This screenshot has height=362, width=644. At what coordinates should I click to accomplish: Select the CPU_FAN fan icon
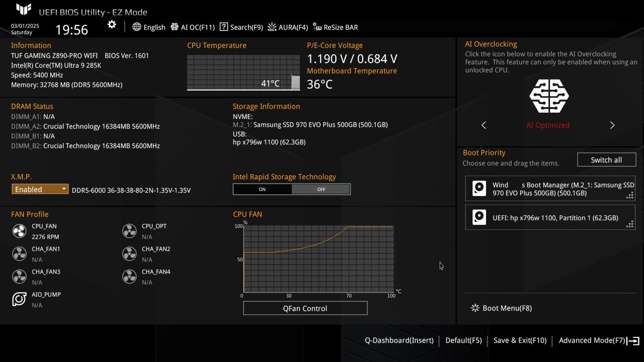coord(19,231)
